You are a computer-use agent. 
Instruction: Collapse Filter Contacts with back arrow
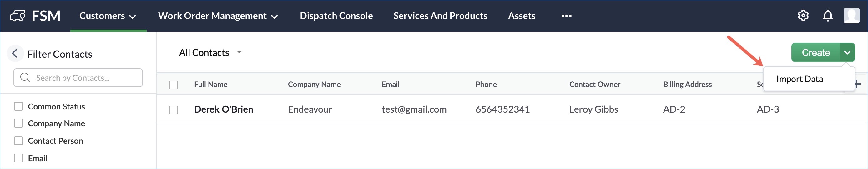pyautogui.click(x=15, y=53)
